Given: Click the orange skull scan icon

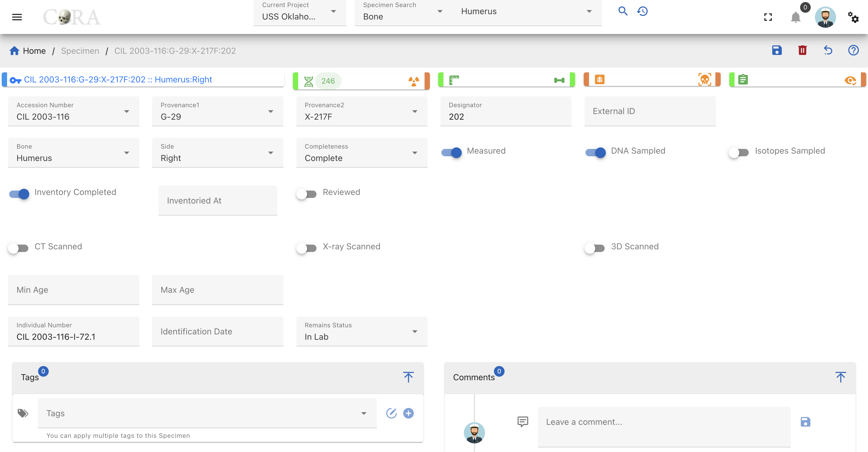Looking at the screenshot, I should pos(704,80).
